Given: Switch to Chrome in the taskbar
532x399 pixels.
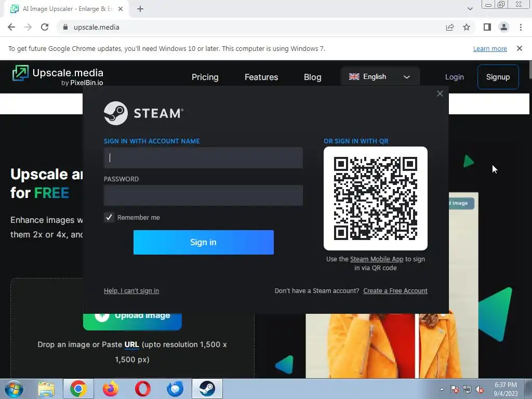Looking at the screenshot, I should coord(78,389).
